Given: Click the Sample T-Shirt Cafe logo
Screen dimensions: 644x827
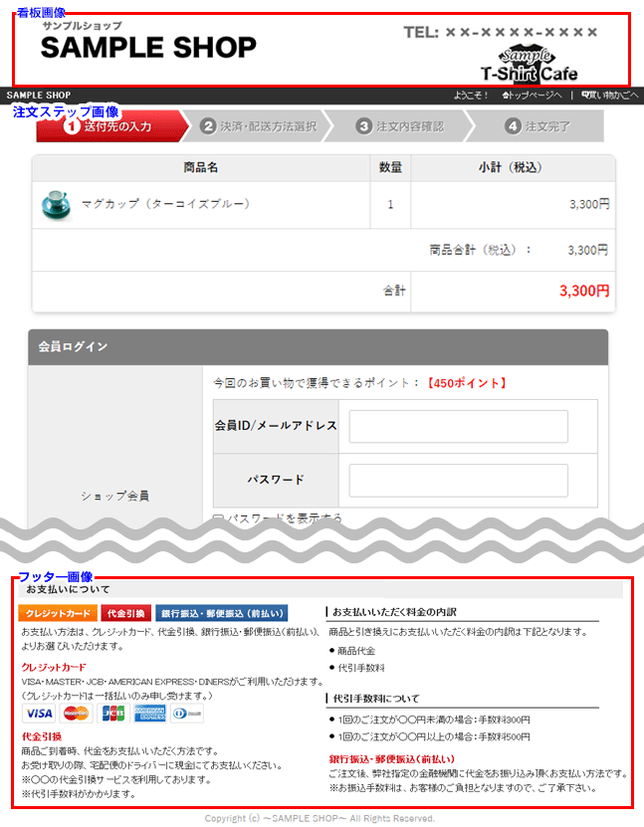Looking at the screenshot, I should 529,66.
